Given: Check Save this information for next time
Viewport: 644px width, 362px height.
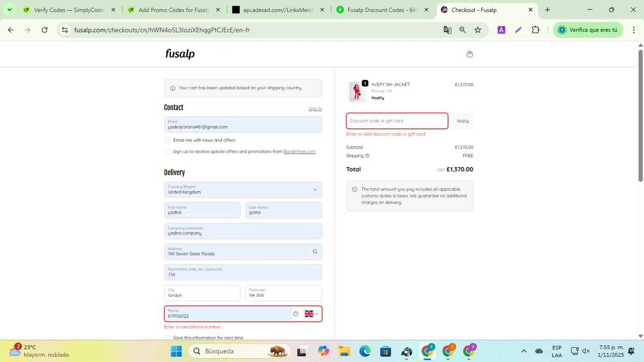Looking at the screenshot, I should (x=167, y=338).
